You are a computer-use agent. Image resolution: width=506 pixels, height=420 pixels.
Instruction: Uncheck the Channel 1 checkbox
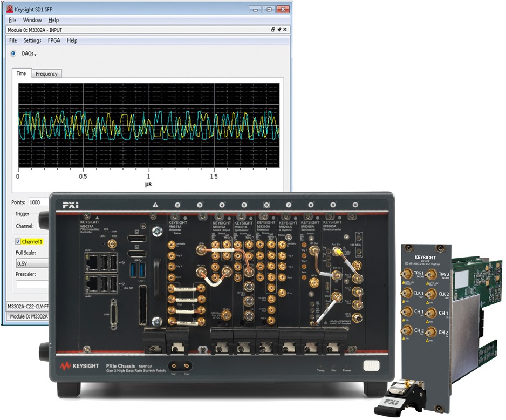coord(18,241)
